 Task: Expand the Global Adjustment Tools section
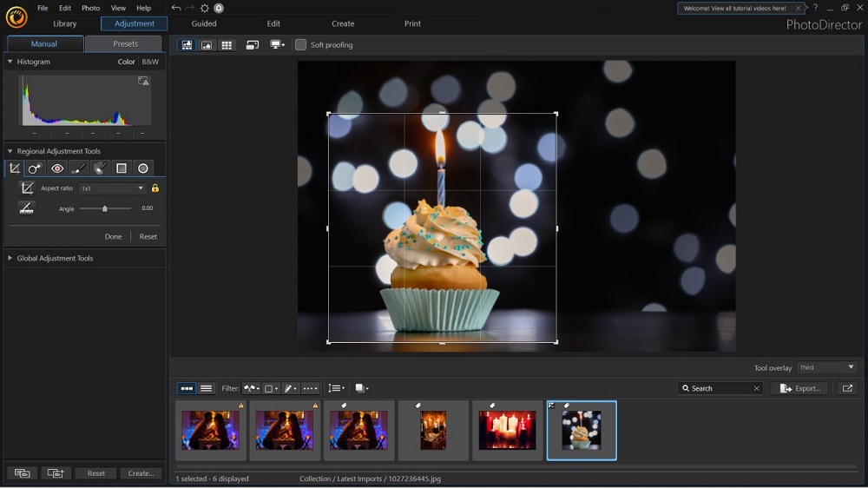click(x=55, y=258)
